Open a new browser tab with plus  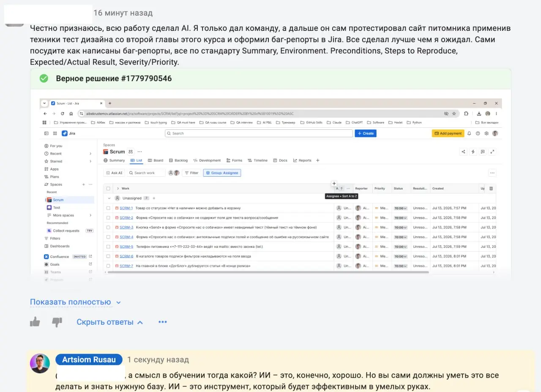pyautogui.click(x=110, y=103)
